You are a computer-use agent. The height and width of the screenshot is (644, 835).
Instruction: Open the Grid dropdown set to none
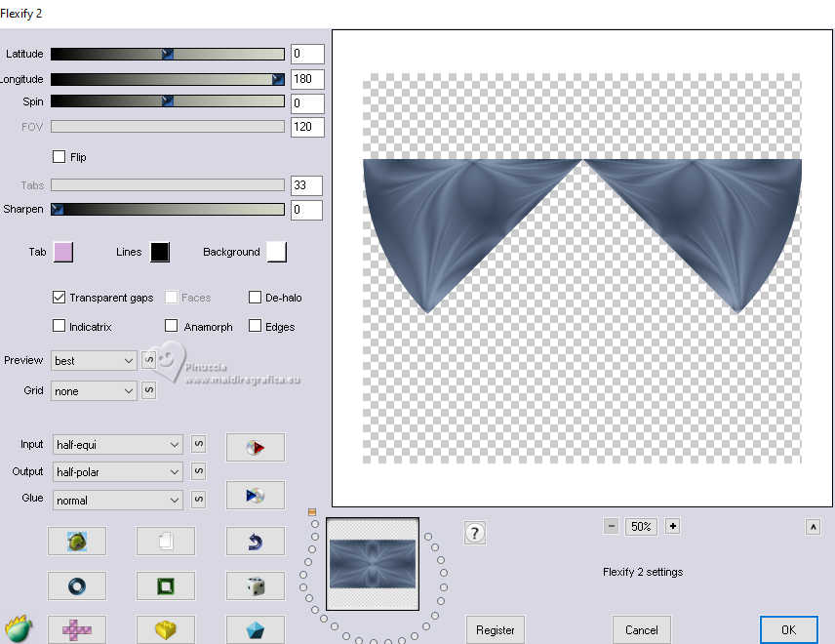(x=94, y=391)
